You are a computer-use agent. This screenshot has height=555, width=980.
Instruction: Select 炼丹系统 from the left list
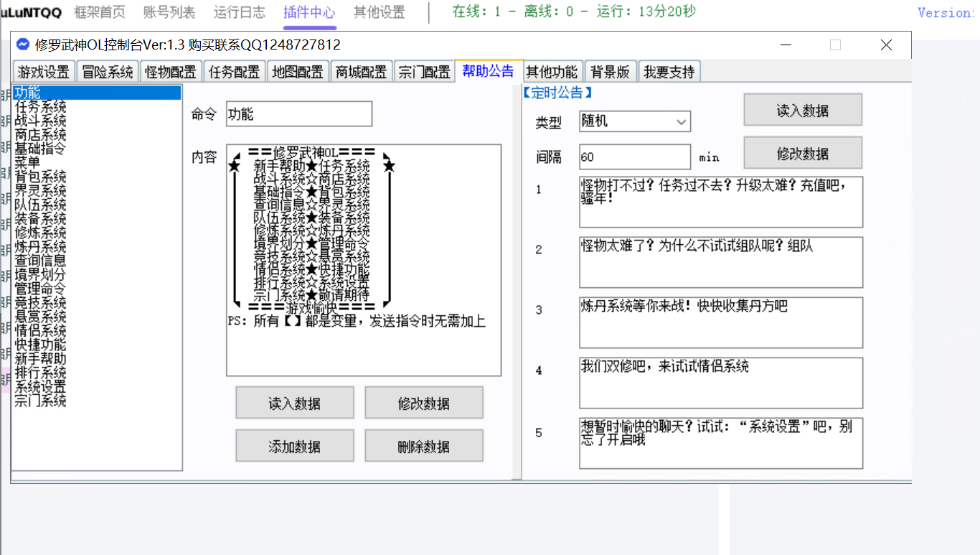tap(40, 246)
